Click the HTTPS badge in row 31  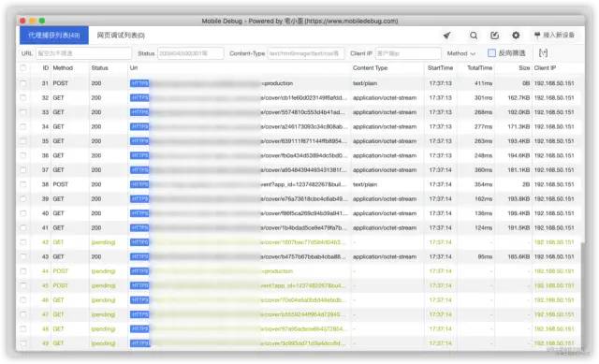tap(139, 83)
